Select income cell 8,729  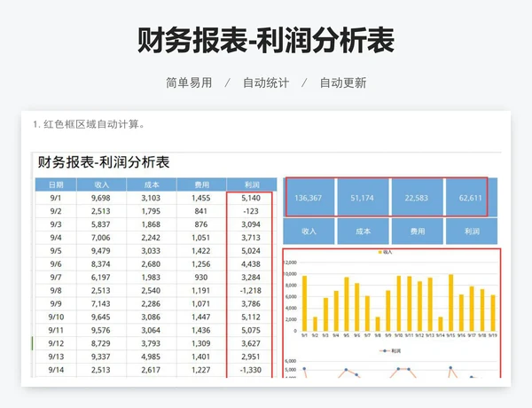(x=101, y=343)
